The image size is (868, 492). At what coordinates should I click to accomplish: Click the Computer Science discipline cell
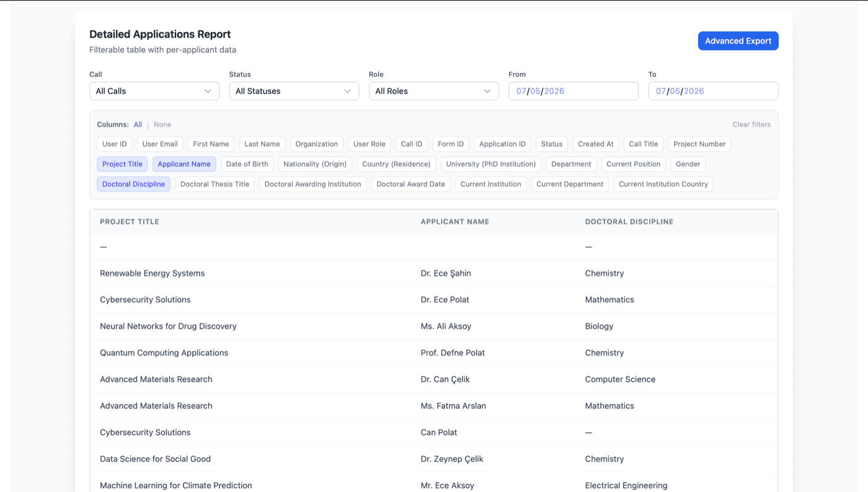pyautogui.click(x=620, y=379)
